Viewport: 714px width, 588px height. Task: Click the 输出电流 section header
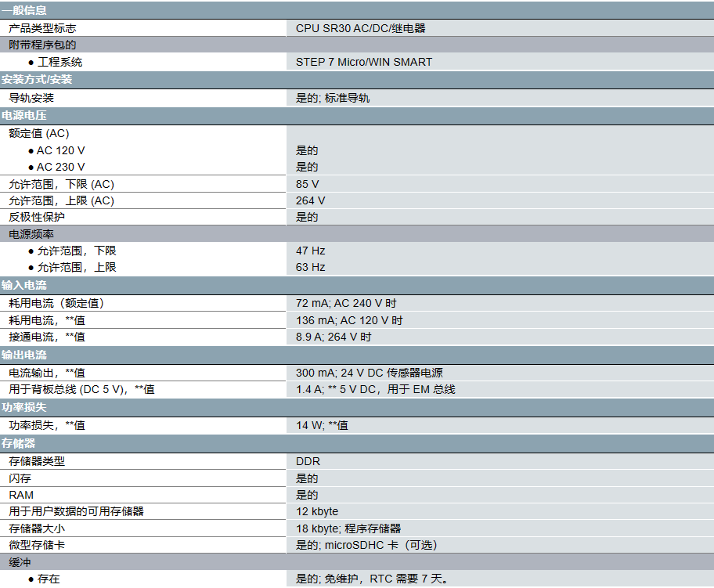click(x=24, y=355)
